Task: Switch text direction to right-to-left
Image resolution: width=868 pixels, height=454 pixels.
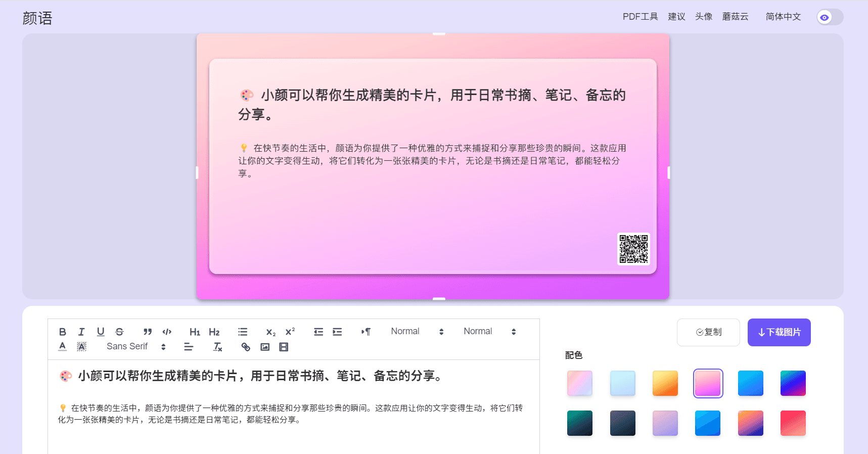Action: click(366, 332)
